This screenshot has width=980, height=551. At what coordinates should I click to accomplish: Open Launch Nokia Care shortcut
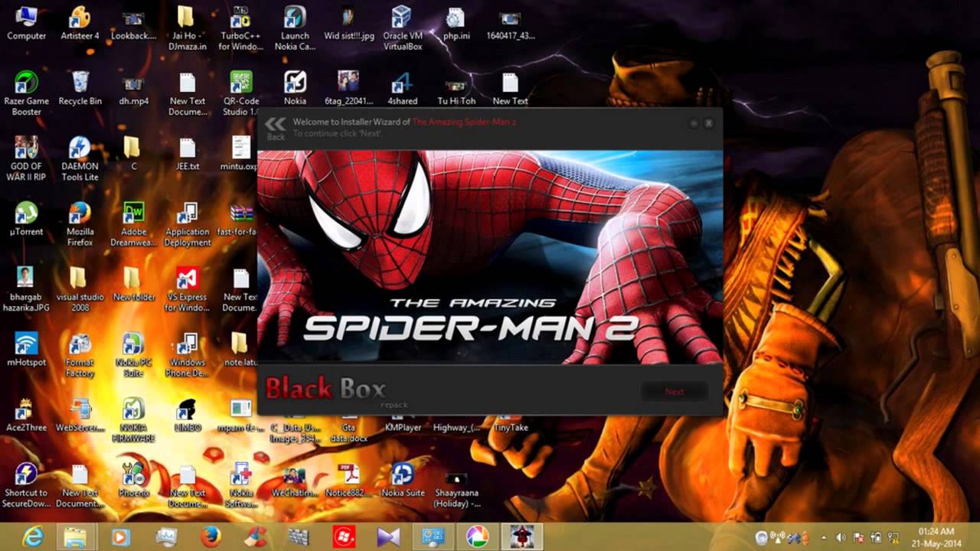click(x=295, y=28)
